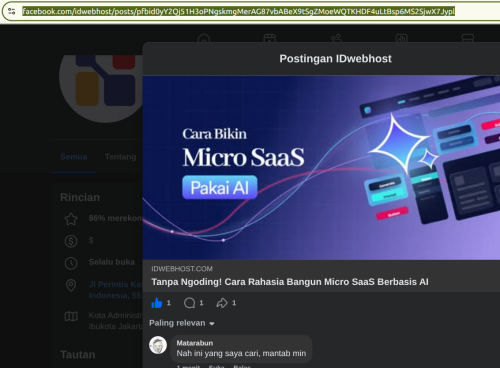Screen dimensions: 500x368
Task: Open article titled 'Tanpa Ngoding! Cara Rahasia Bangun Micro SaaS'
Action: pyautogui.click(x=290, y=282)
